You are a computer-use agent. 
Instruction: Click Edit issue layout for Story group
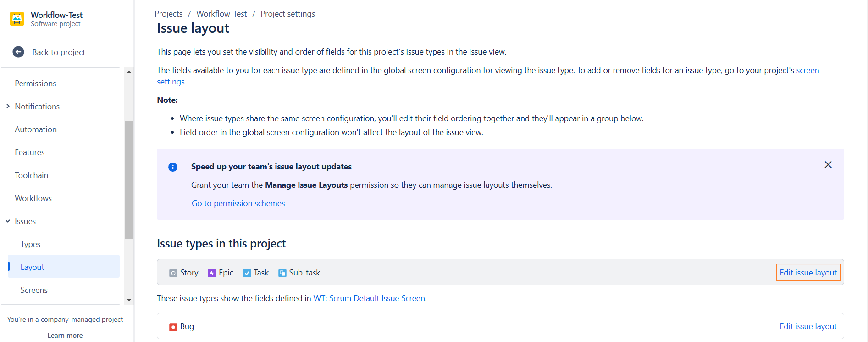pos(808,273)
